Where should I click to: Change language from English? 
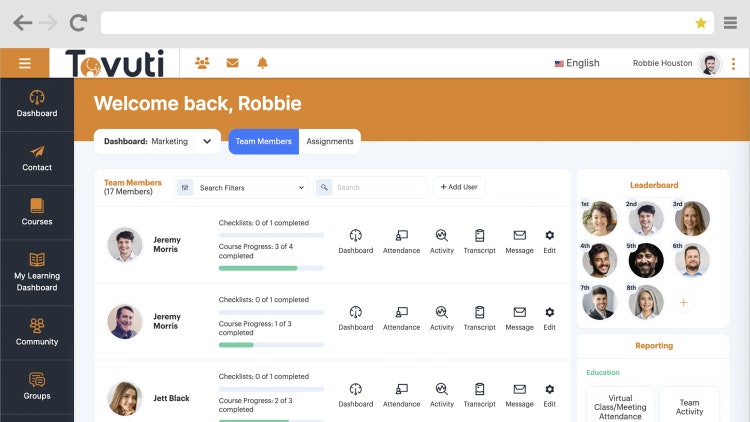[x=577, y=63]
